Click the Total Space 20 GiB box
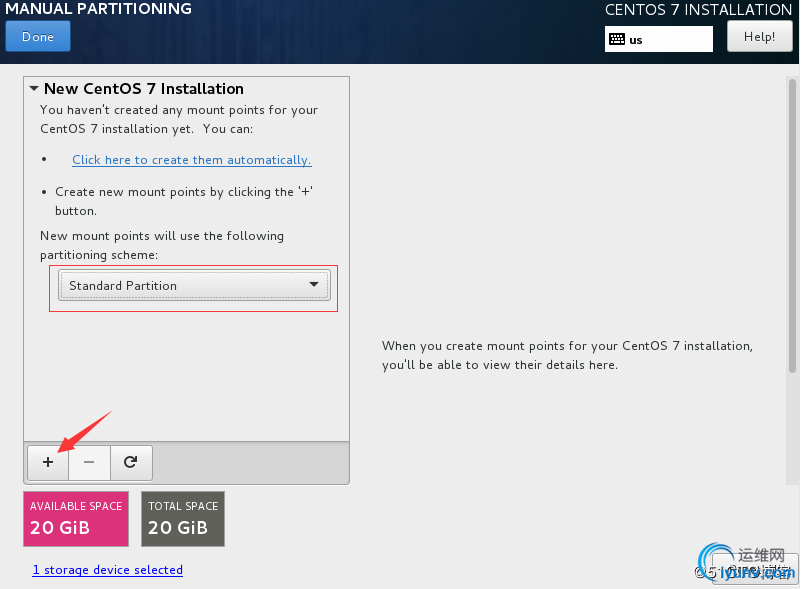The image size is (801, 589). click(x=183, y=519)
